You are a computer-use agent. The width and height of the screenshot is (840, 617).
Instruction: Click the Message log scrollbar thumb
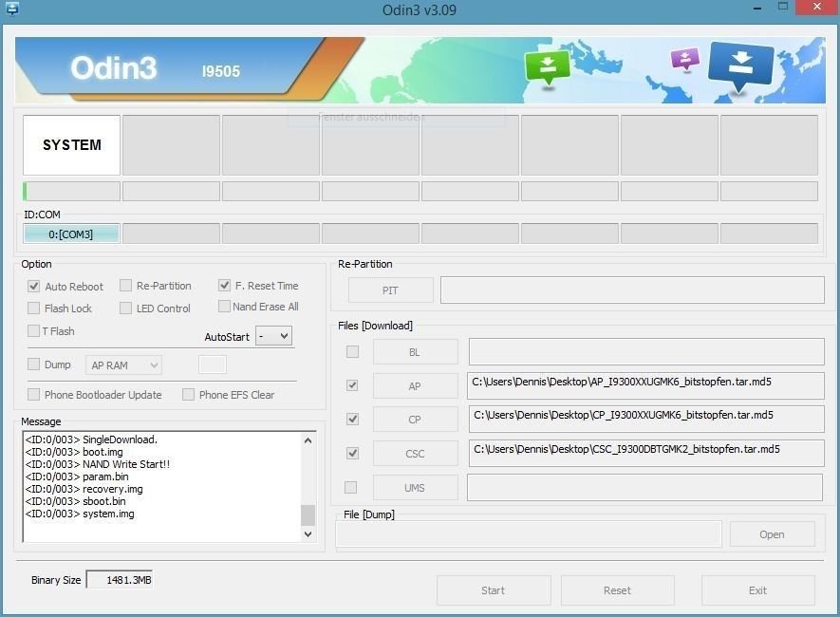(308, 515)
